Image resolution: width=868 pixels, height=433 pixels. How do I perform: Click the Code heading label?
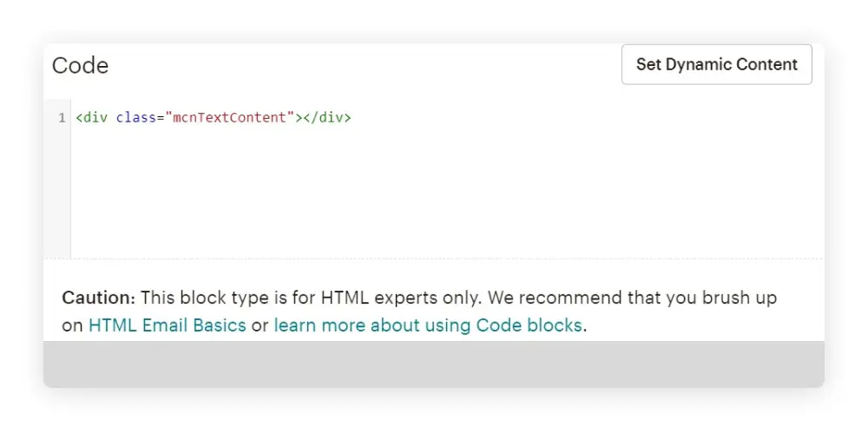[x=80, y=66]
